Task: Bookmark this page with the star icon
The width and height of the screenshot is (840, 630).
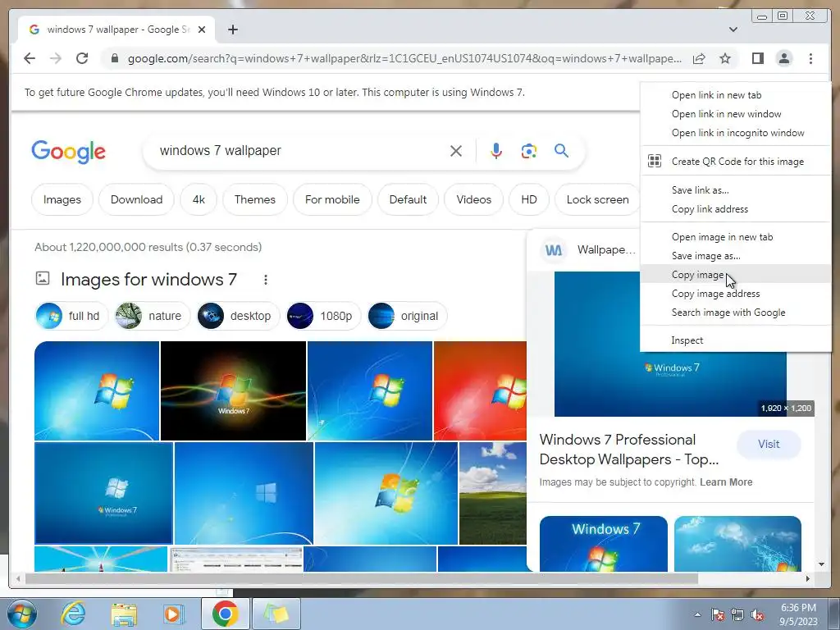Action: 725,58
